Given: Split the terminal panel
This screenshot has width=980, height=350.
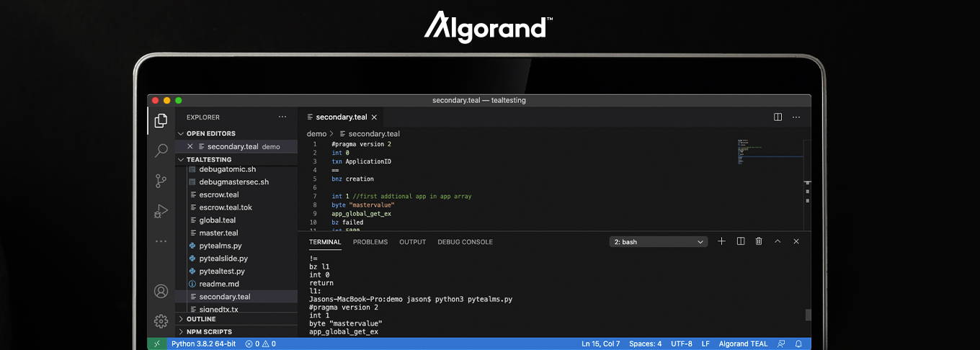Looking at the screenshot, I should pyautogui.click(x=740, y=241).
